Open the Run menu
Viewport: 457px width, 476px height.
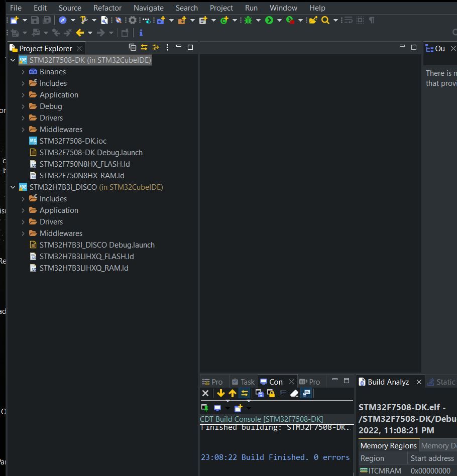click(x=251, y=8)
